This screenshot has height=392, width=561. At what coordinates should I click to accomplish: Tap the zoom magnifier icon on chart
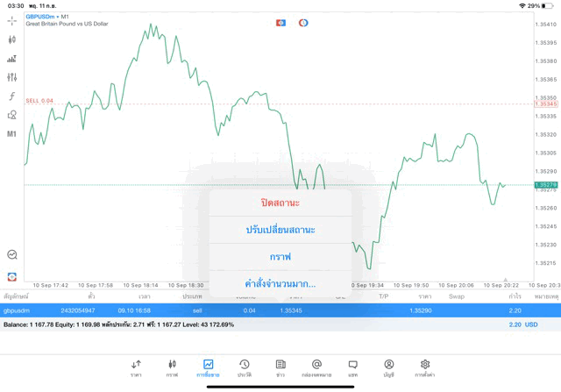(12, 254)
